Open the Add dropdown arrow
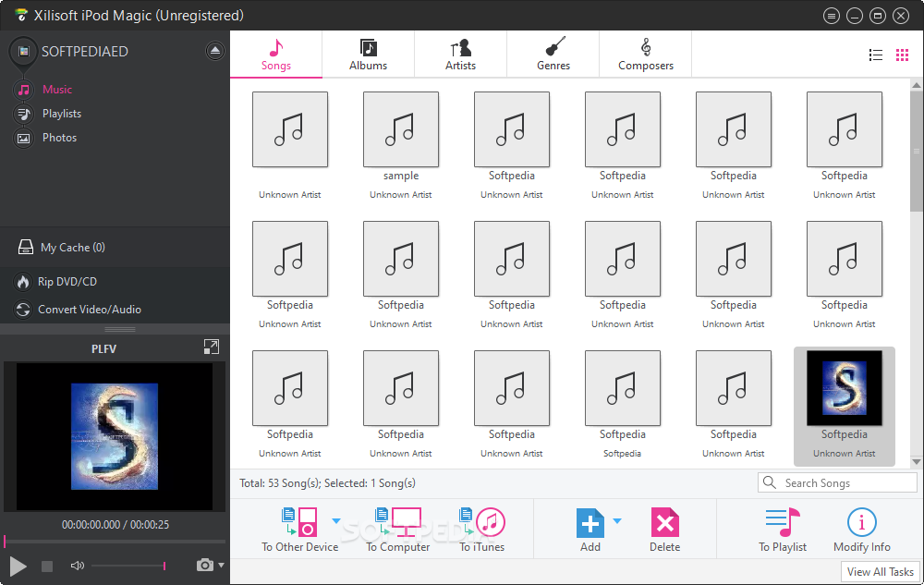Viewport: 924px width, 585px height. coord(617,521)
